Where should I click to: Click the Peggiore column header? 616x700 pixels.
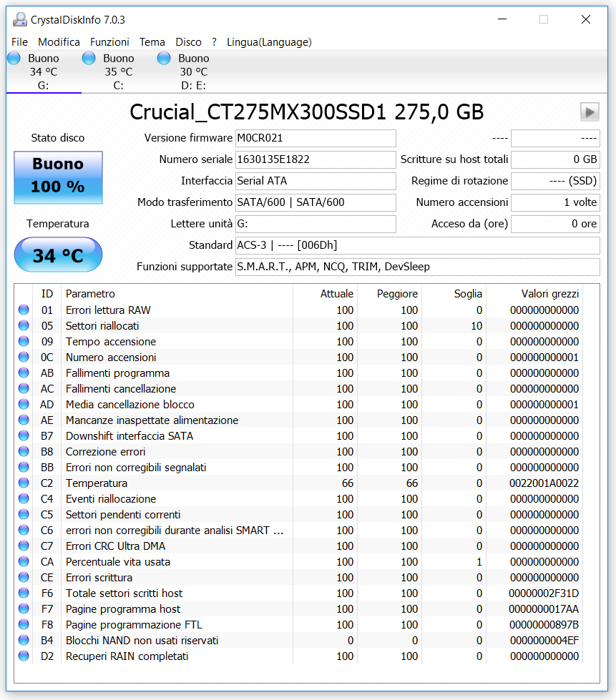[389, 294]
